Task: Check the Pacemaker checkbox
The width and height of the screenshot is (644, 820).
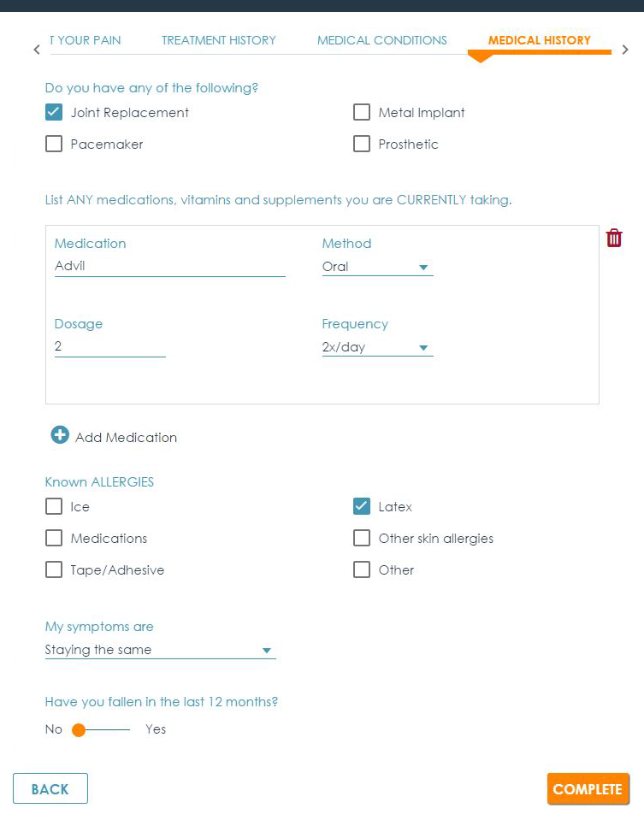Action: click(54, 144)
